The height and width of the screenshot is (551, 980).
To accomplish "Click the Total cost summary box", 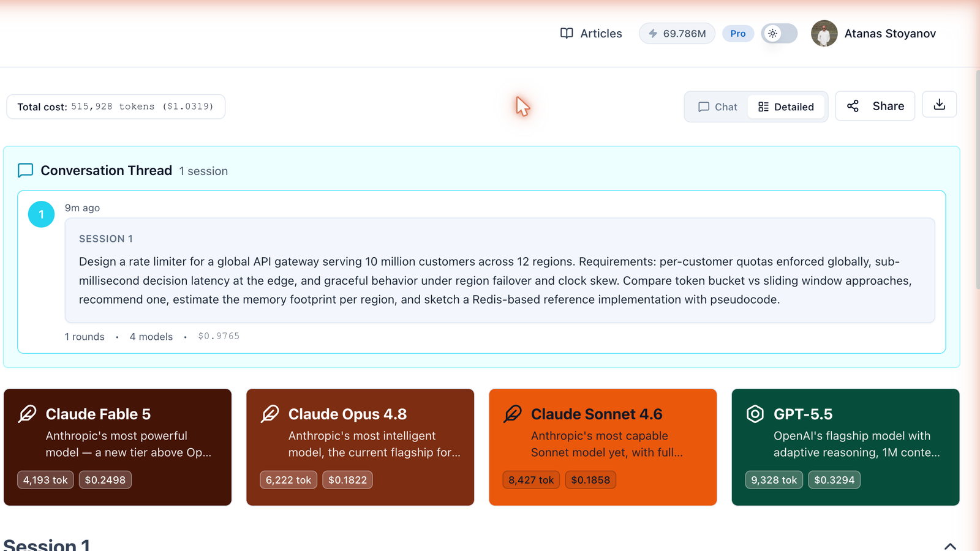I will (116, 107).
